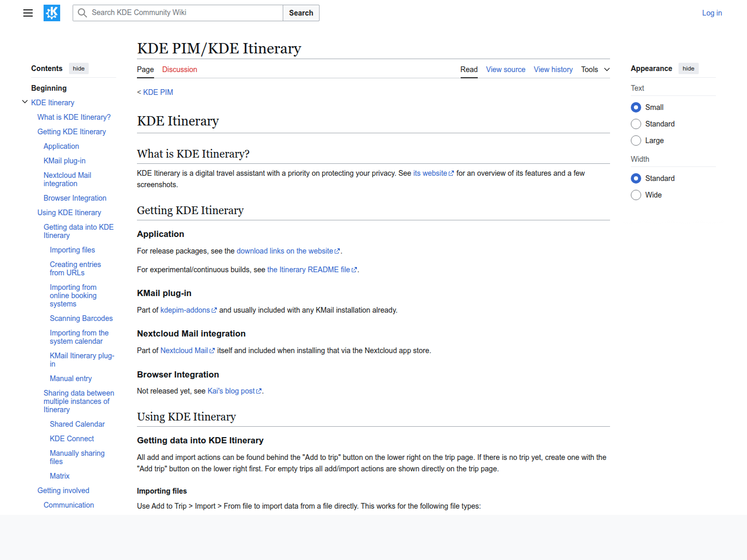The width and height of the screenshot is (747, 560).
Task: Select Wide width option
Action: 636,195
